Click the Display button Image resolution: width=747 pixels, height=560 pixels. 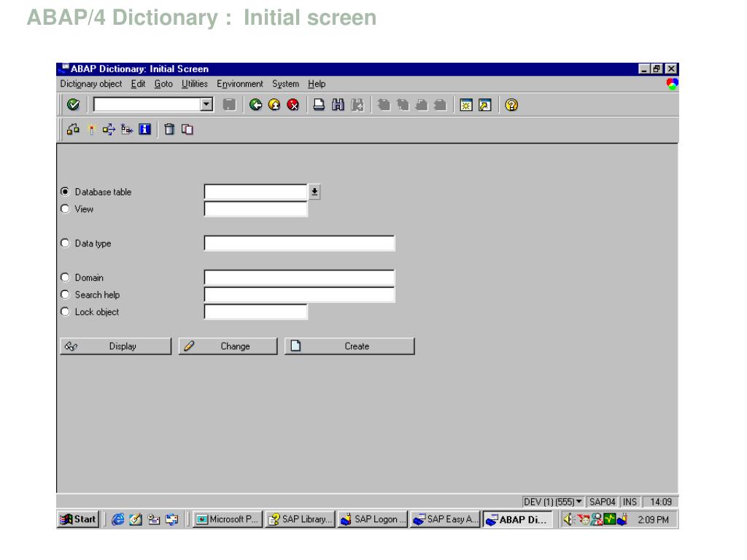point(115,346)
